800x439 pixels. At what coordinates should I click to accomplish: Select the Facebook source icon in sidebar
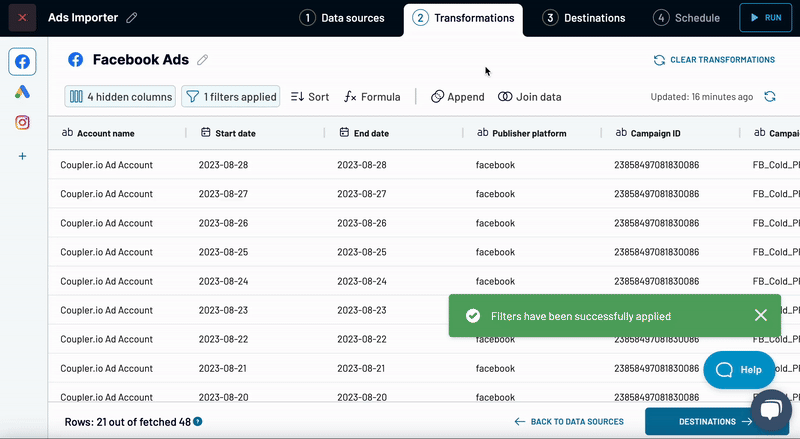(x=22, y=62)
